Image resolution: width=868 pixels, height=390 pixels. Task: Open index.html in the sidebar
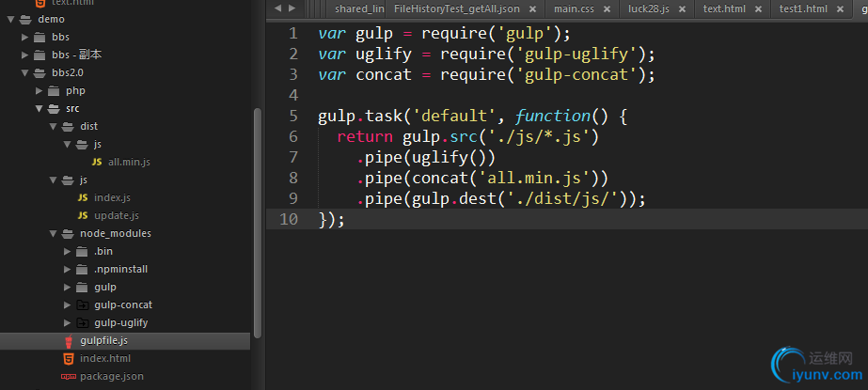click(x=105, y=358)
